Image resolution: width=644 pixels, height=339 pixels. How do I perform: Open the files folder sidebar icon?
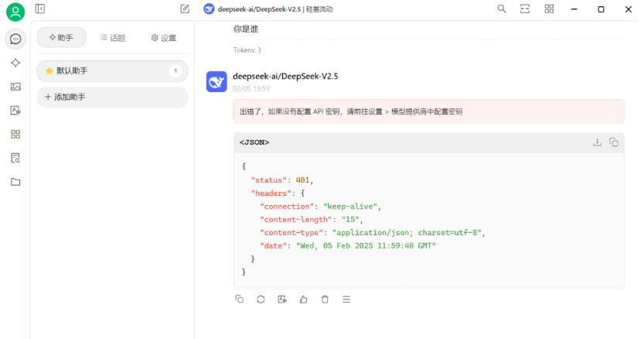(15, 182)
